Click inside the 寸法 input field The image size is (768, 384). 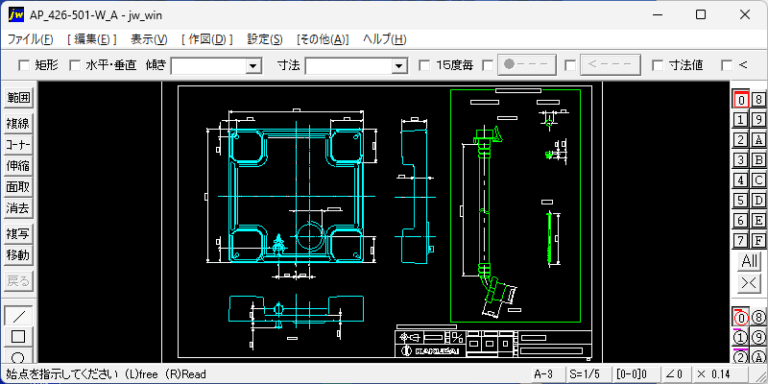(349, 66)
